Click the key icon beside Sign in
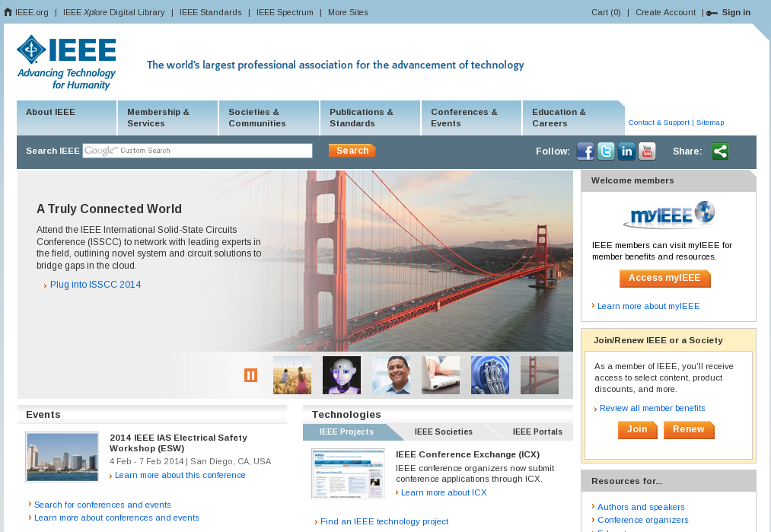The image size is (771, 532). click(x=712, y=13)
